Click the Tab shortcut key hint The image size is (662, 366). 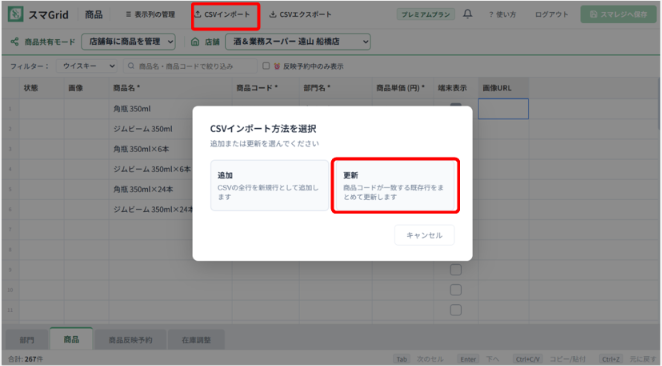(x=402, y=359)
